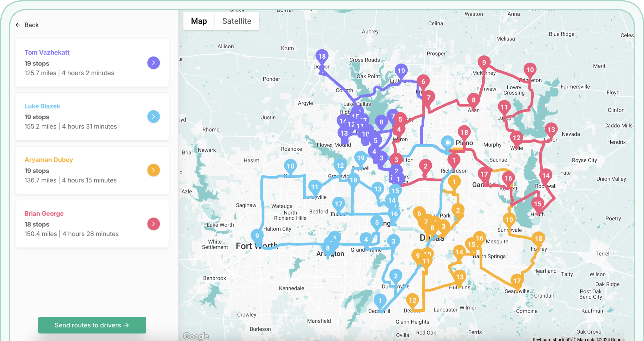Screen dimensions: 644x341
Task: Go back using the Back arrow
Action: (x=18, y=25)
